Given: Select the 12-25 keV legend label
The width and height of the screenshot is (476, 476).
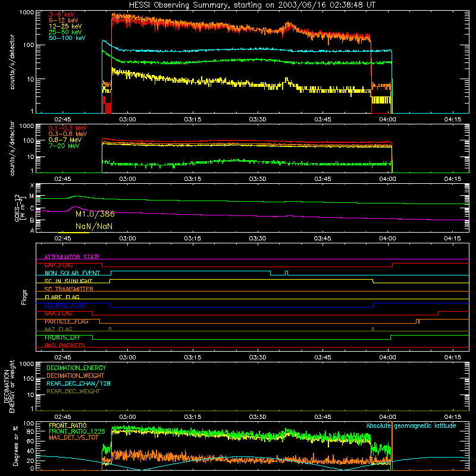Looking at the screenshot, I should point(65,26).
